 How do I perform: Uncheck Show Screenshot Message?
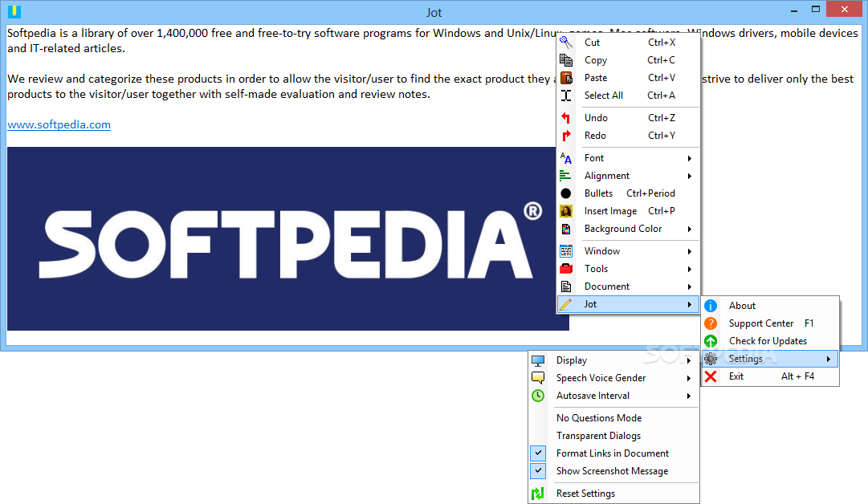click(614, 471)
